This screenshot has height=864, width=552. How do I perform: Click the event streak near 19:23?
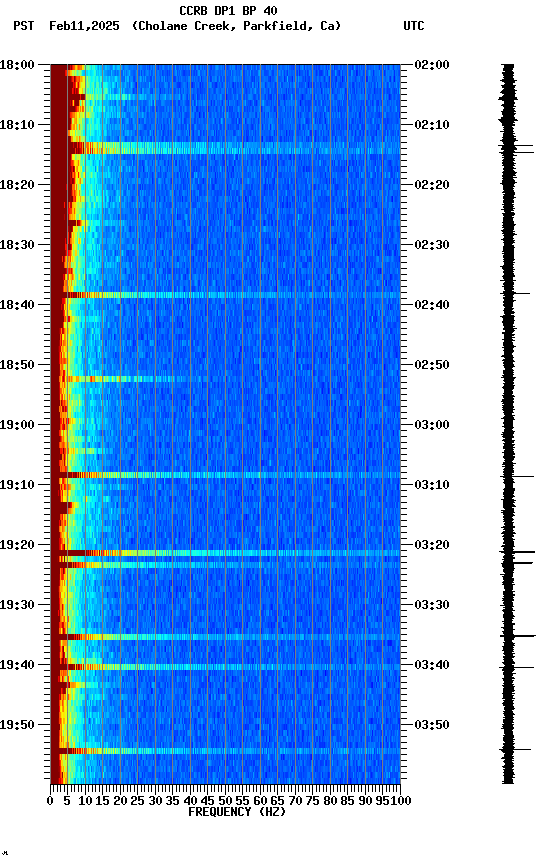pyautogui.click(x=225, y=565)
